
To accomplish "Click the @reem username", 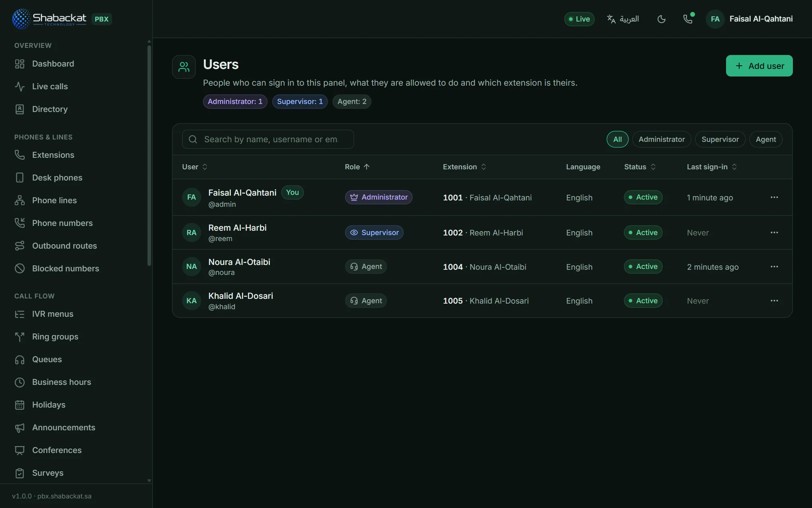I will pyautogui.click(x=220, y=239).
